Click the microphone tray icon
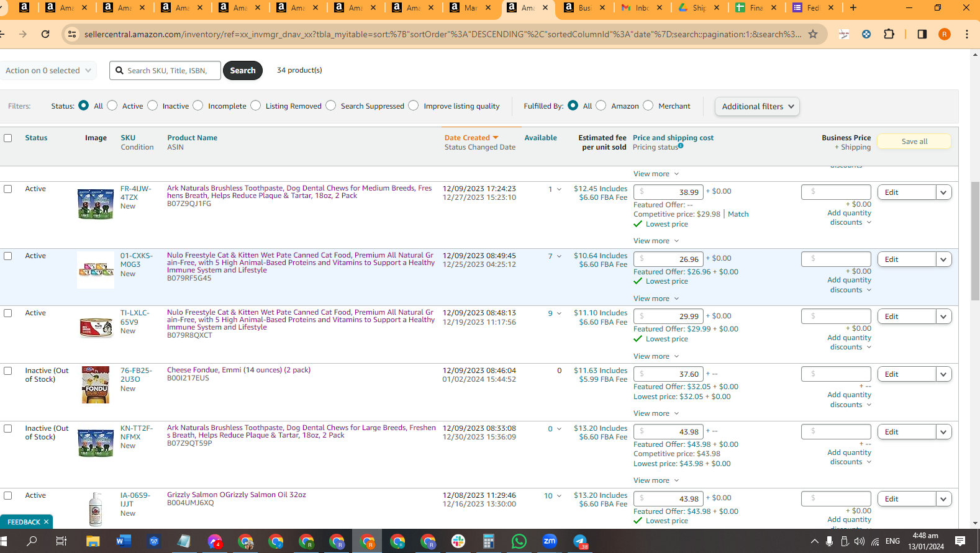The image size is (980, 553). [829, 541]
